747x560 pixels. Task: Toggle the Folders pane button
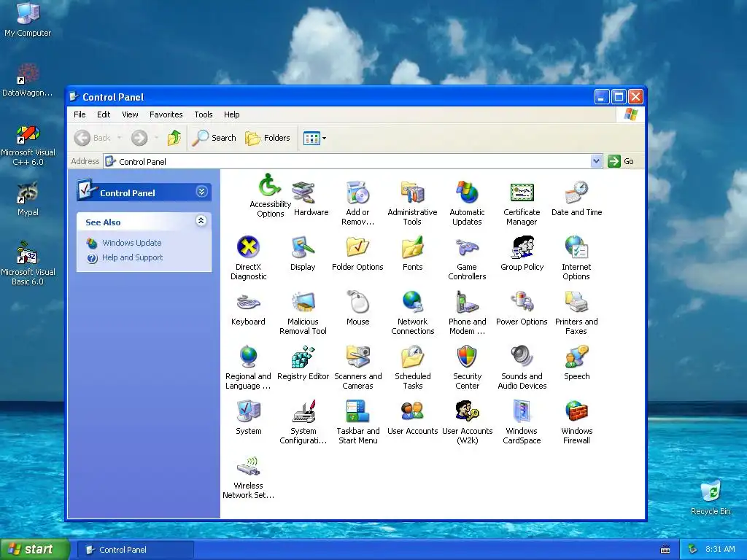(268, 138)
